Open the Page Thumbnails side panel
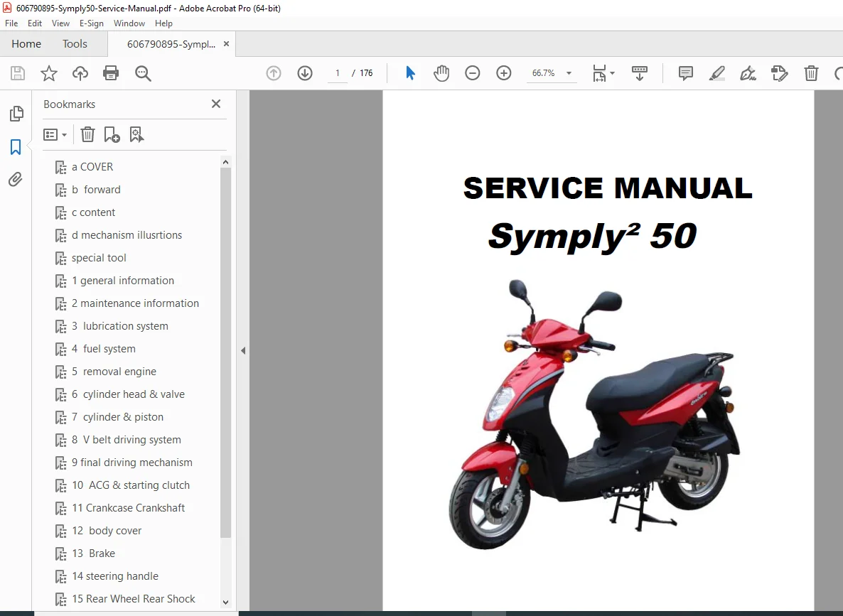The height and width of the screenshot is (616, 843). 16,114
